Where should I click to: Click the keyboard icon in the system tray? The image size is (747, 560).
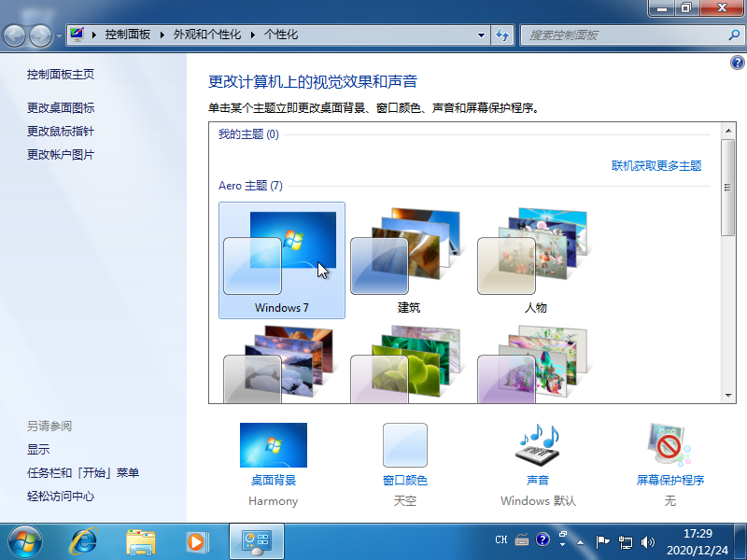click(x=521, y=539)
